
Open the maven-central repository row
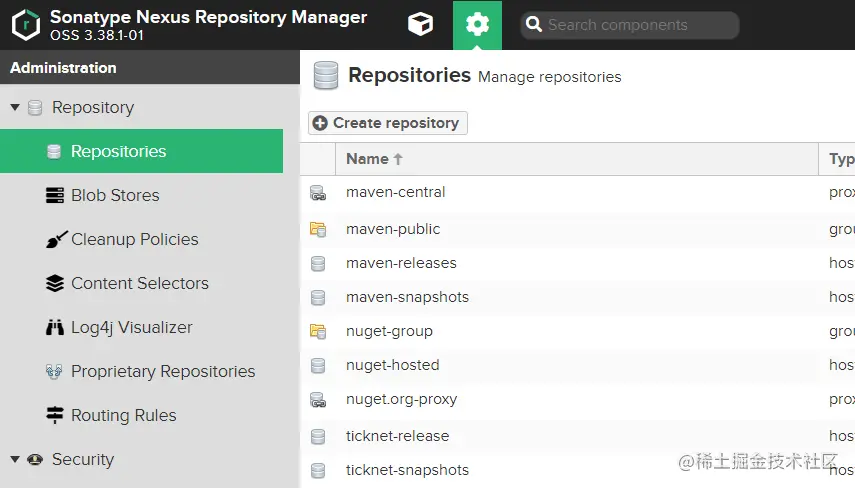pyautogui.click(x=577, y=192)
